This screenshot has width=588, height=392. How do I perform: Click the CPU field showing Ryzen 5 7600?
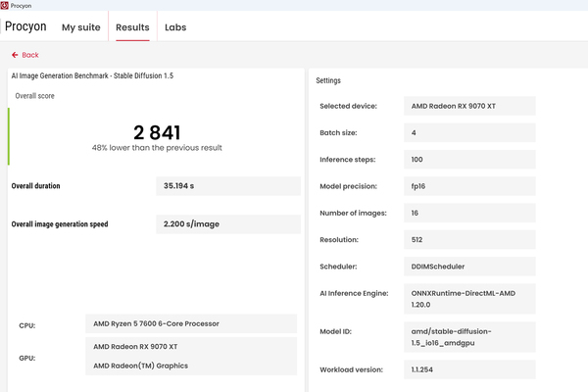pos(191,323)
